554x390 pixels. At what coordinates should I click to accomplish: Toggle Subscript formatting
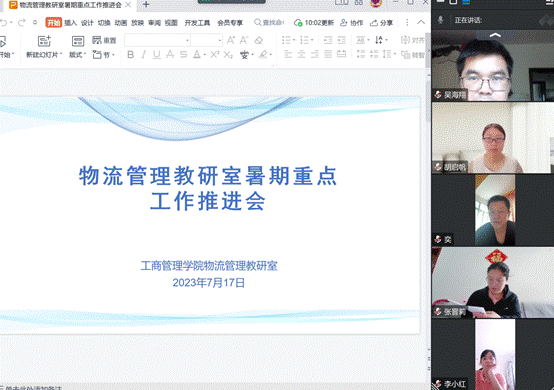pos(228,55)
